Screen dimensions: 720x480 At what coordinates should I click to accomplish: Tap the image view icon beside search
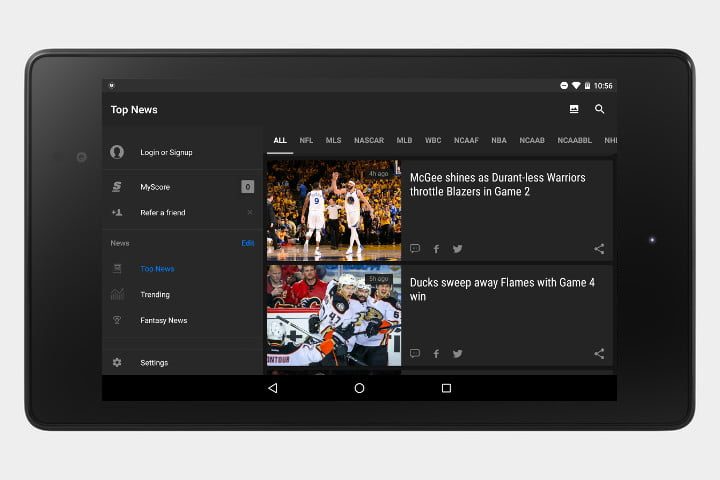pos(573,109)
